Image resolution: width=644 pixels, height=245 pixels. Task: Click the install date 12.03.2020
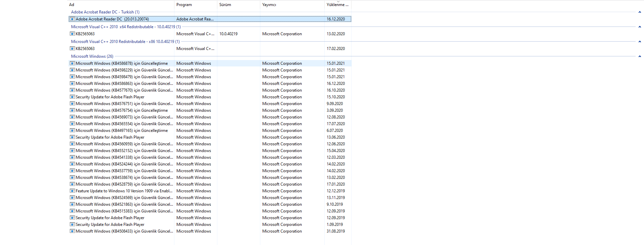coord(336,157)
